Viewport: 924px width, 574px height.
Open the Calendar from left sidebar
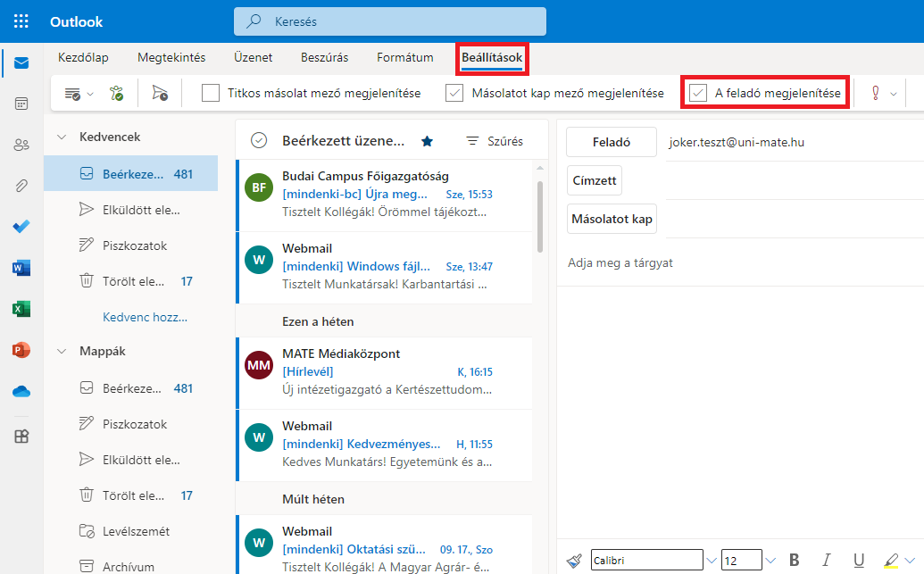[x=21, y=104]
